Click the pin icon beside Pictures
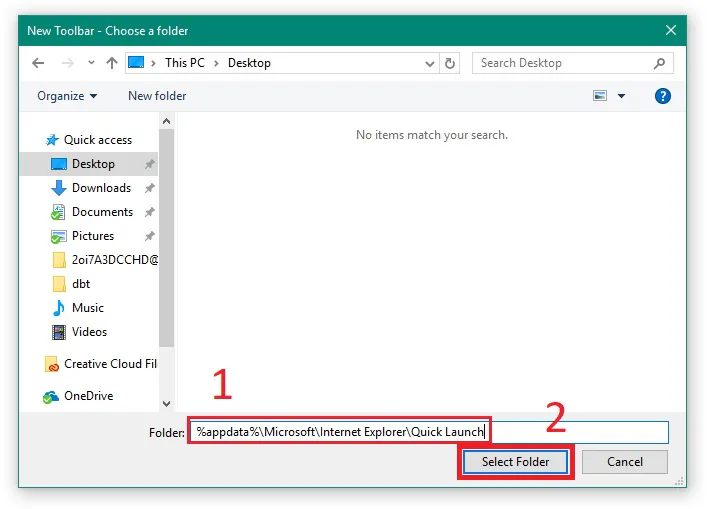Screen dimensions: 710x509 tap(149, 236)
